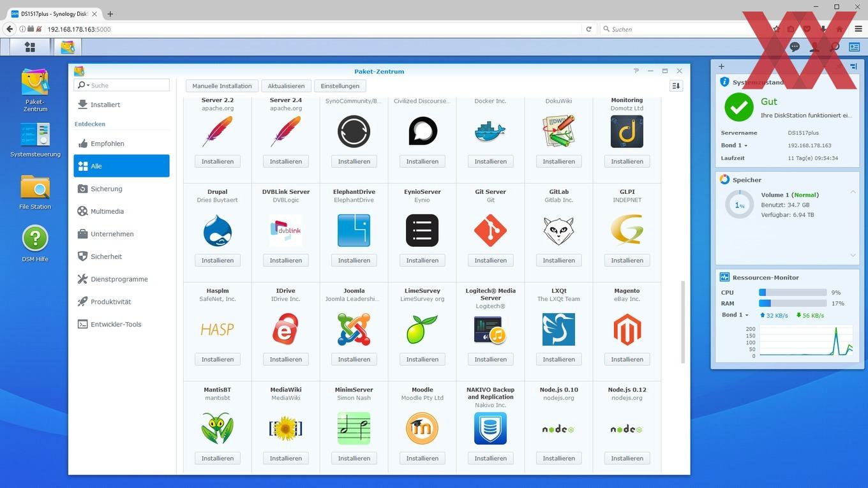The image size is (868, 488).
Task: Click the MediaWiki sunflower icon
Action: tap(286, 428)
